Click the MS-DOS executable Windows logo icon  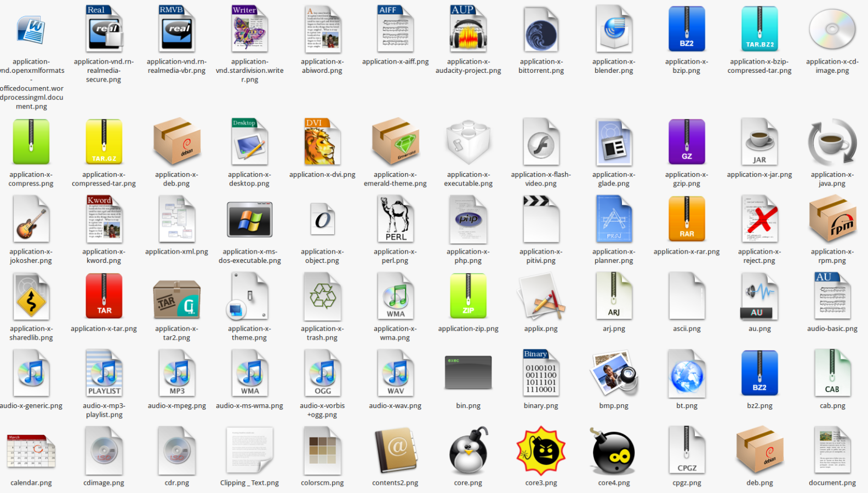pos(249,220)
